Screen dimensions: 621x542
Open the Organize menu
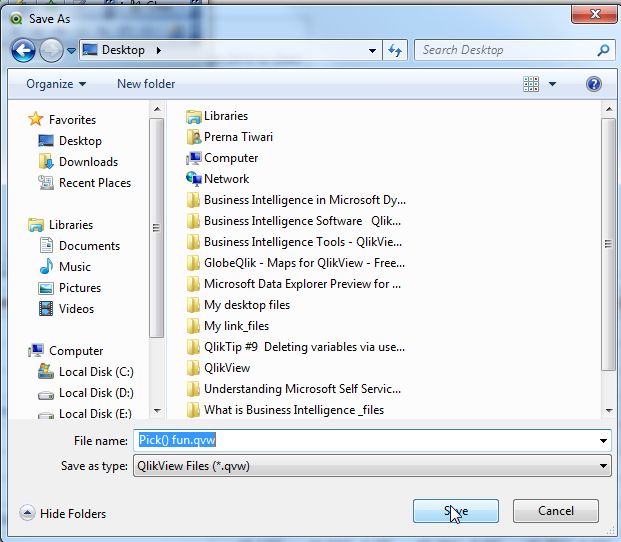[56, 84]
